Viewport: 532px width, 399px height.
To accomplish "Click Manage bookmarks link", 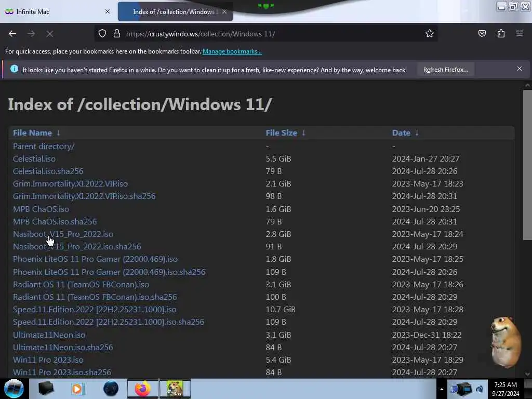I will click(x=232, y=51).
